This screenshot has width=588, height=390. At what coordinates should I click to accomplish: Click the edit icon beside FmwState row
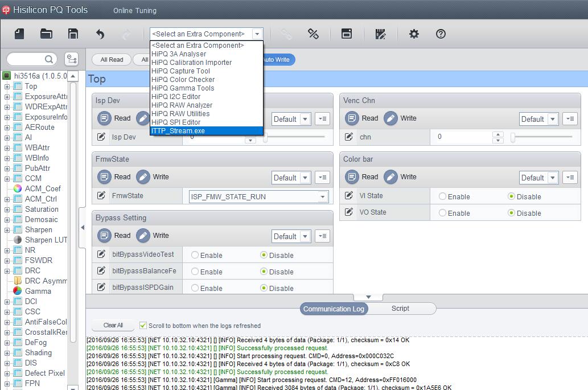[101, 195]
